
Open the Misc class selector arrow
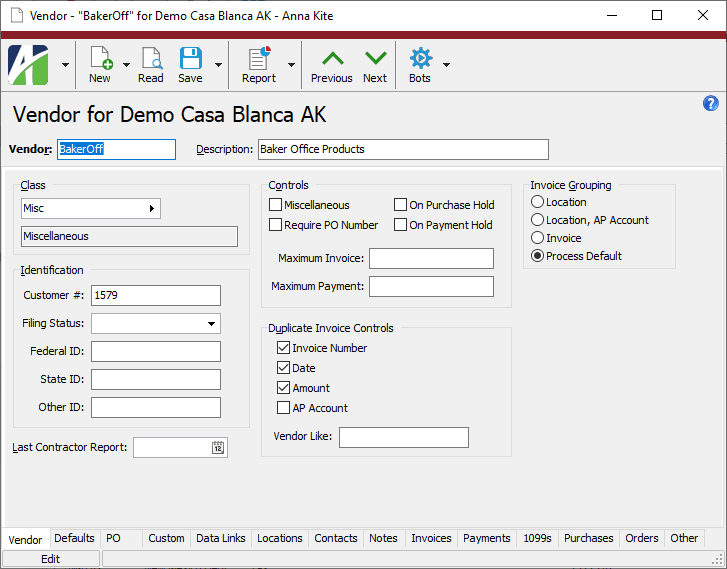[152, 208]
